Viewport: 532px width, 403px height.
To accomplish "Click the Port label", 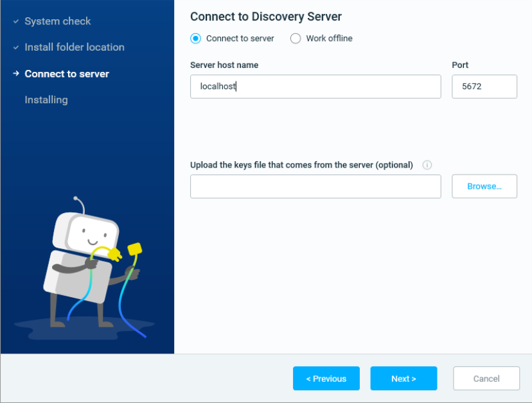I will pyautogui.click(x=460, y=65).
